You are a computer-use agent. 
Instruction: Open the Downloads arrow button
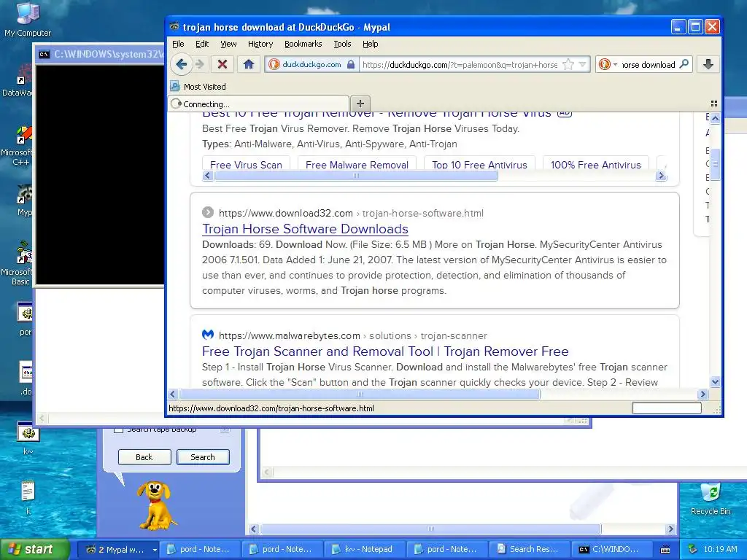coord(708,64)
